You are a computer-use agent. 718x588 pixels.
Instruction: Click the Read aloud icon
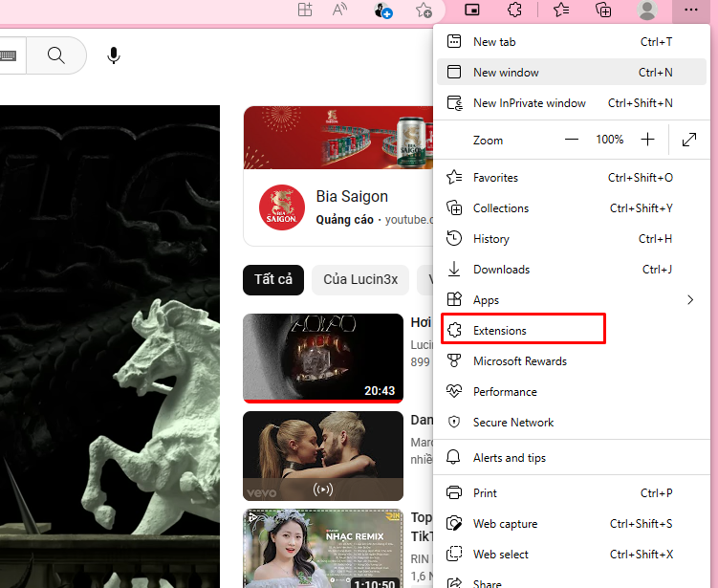pyautogui.click(x=339, y=10)
